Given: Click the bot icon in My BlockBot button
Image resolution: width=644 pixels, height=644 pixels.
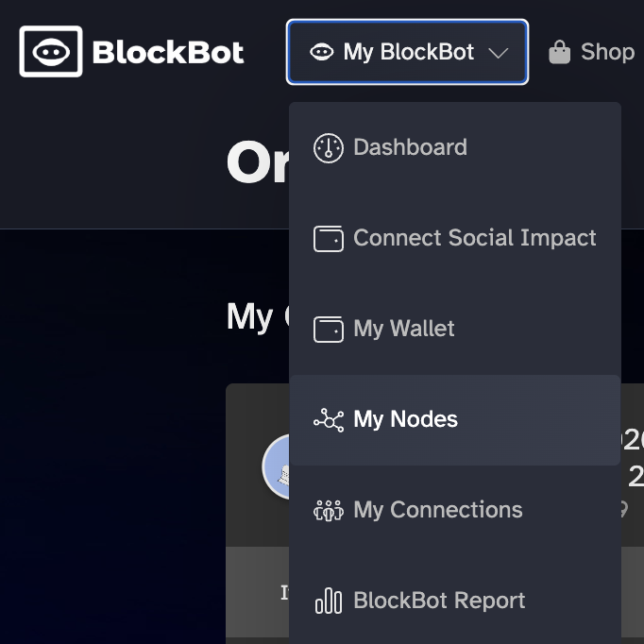Looking at the screenshot, I should (321, 52).
